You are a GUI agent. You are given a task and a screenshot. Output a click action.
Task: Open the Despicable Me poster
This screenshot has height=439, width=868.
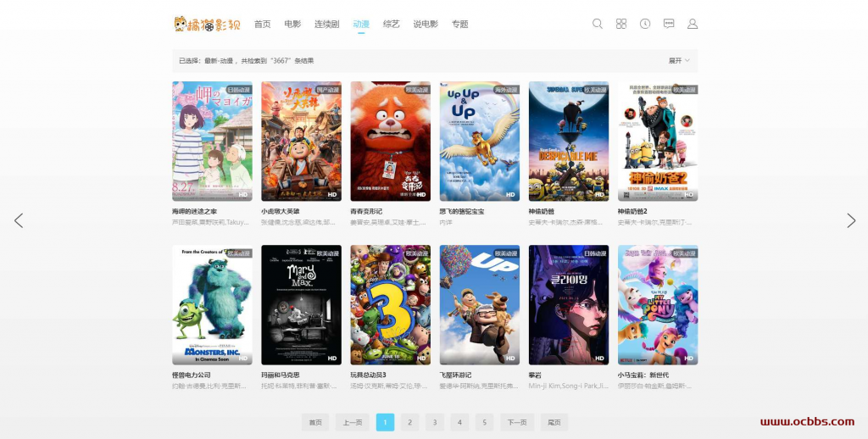(569, 142)
